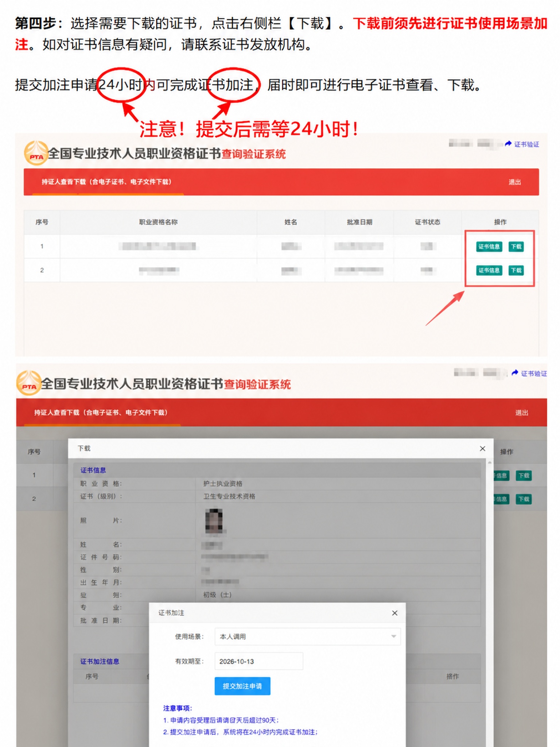The width and height of the screenshot is (560, 747).
Task: Select the 持证人查看下载 tab in upper screenshot
Action: point(106,182)
